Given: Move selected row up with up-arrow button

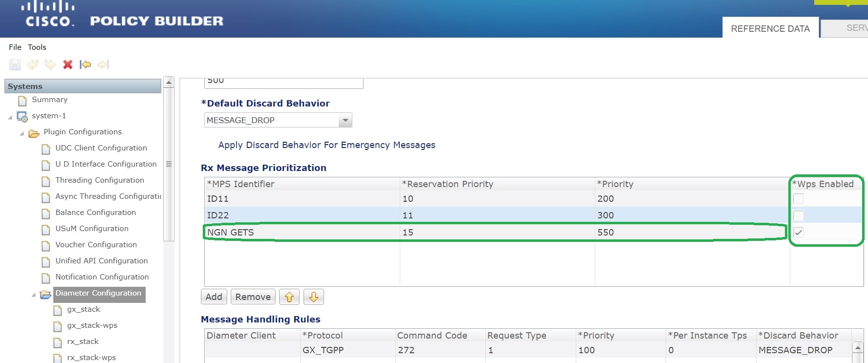Looking at the screenshot, I should [289, 297].
